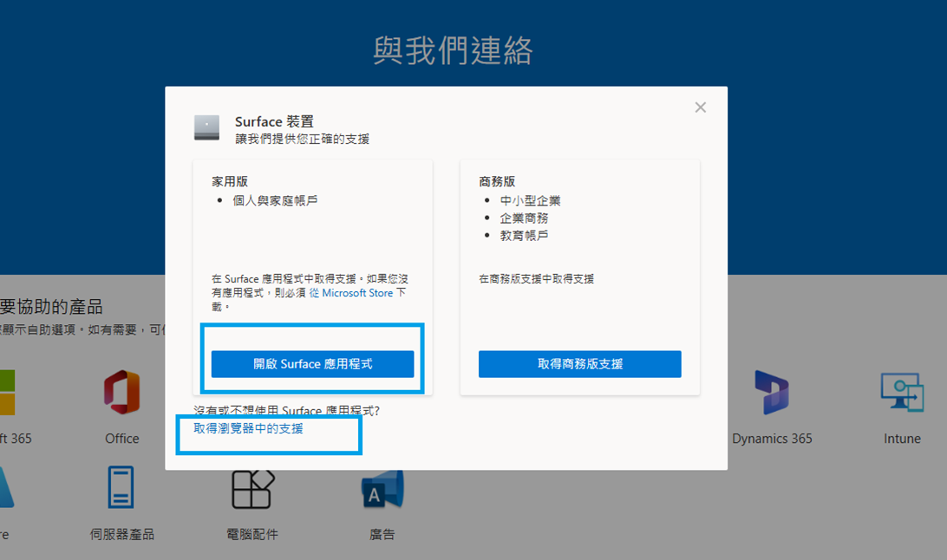
Task: Click the 教育帳戶 bullet text
Action: click(x=524, y=235)
